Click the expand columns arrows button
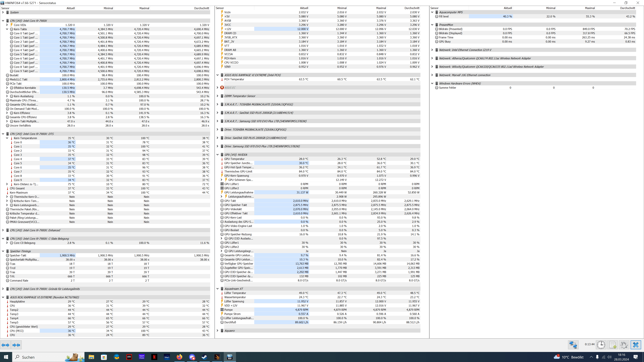The width and height of the screenshot is (644, 362). tap(6, 345)
